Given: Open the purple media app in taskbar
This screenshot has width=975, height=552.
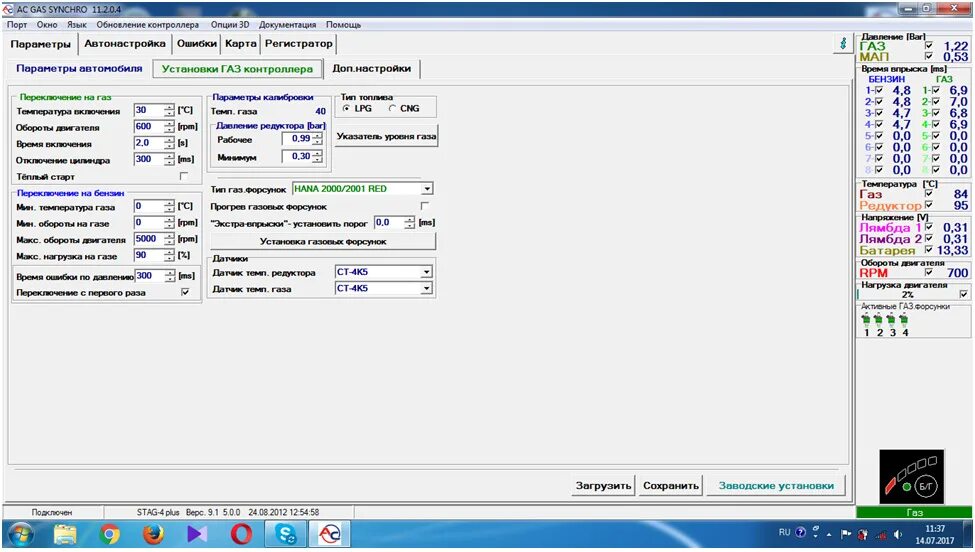Looking at the screenshot, I should [x=197, y=535].
